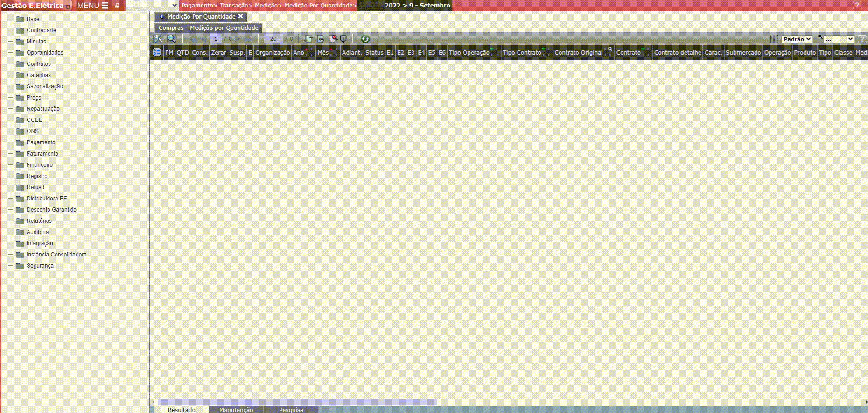Click the magnifier search icon in the toolbar

pyautogui.click(x=171, y=39)
